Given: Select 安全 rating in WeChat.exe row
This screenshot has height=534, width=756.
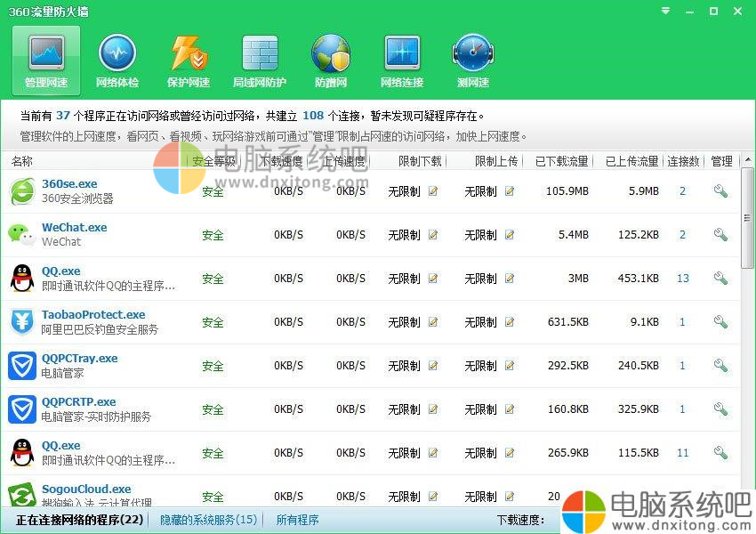Looking at the screenshot, I should click(213, 235).
